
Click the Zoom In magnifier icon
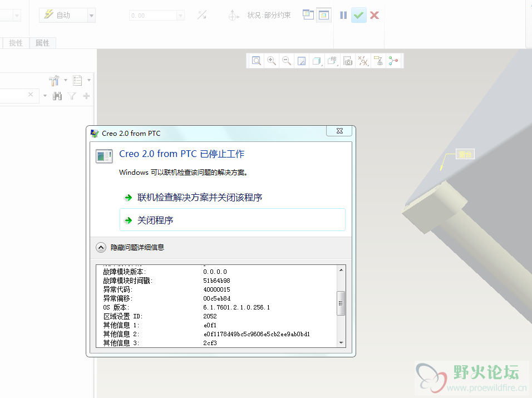[x=272, y=61]
